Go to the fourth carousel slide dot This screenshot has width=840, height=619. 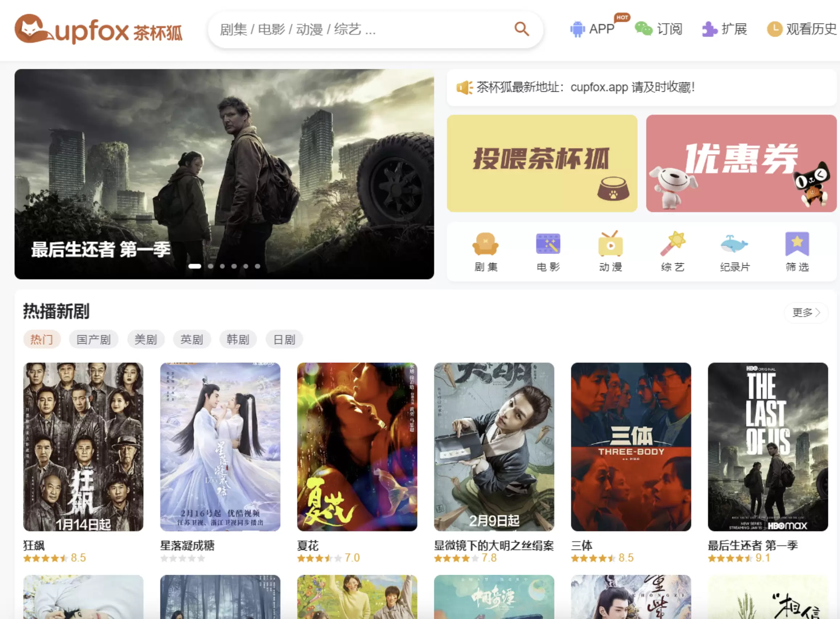234,266
